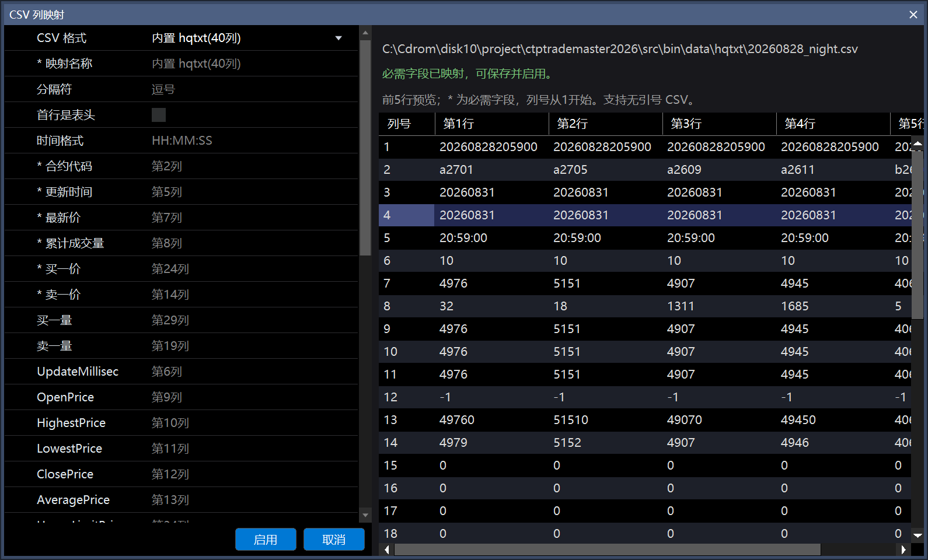Click the LowestPrice value 第11列
The height and width of the screenshot is (560, 928).
point(170,449)
